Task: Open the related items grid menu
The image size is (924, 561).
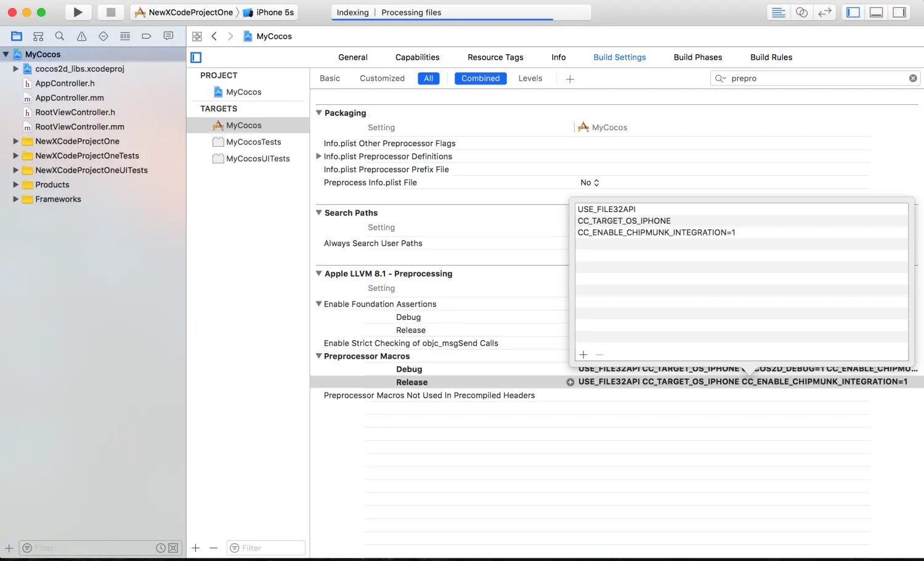Action: [197, 36]
